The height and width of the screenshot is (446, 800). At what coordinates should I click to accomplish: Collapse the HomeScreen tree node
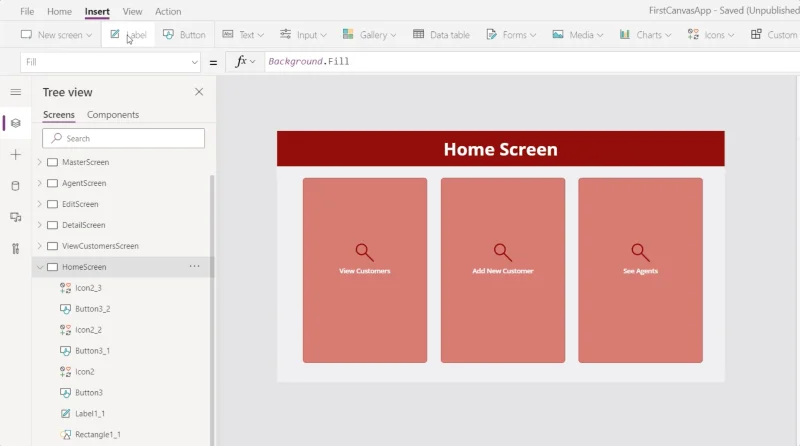point(40,267)
